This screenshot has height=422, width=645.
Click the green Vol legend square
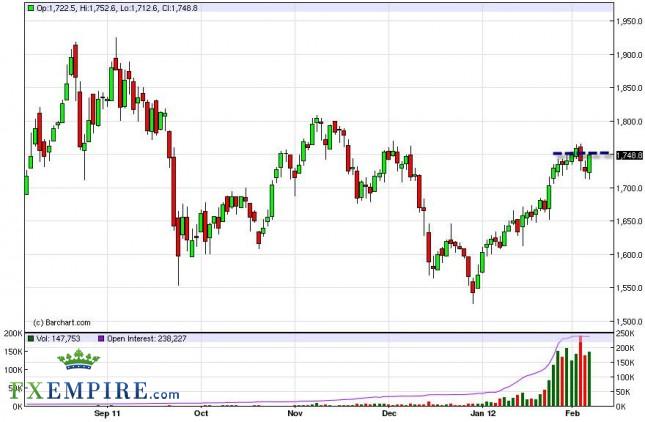point(32,338)
